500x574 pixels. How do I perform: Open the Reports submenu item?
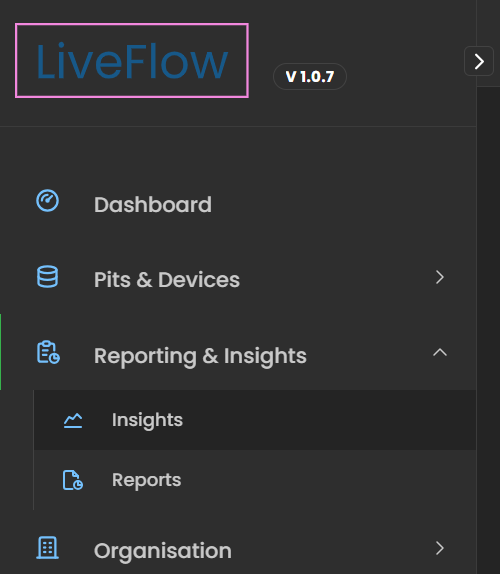pos(255,480)
